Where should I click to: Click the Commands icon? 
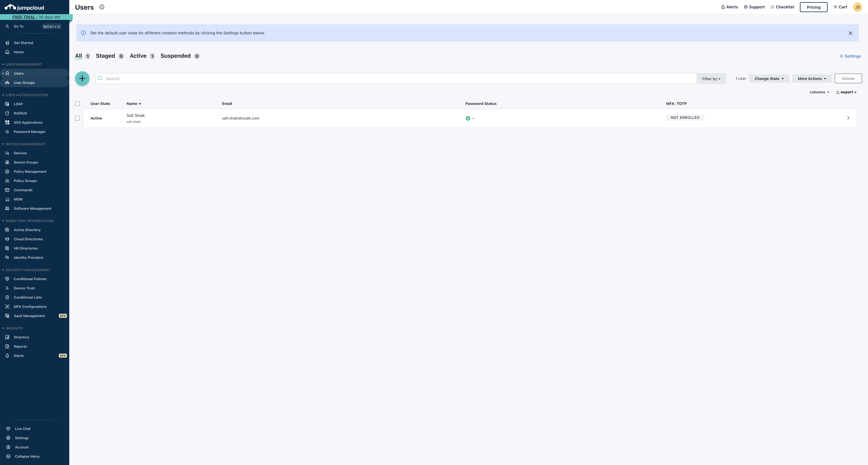[7, 190]
